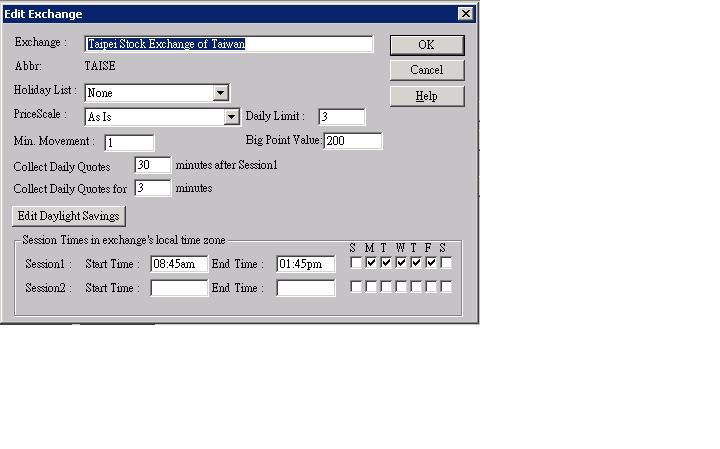Enable Session2 Tuesday checkbox

[386, 286]
